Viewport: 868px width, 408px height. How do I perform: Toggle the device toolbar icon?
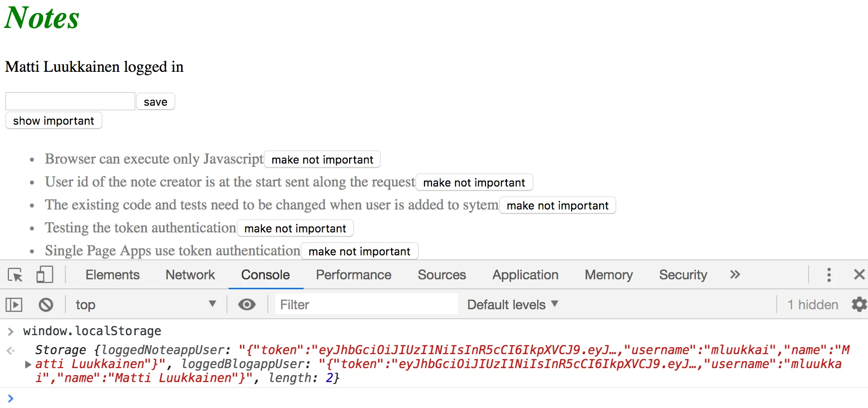point(45,275)
